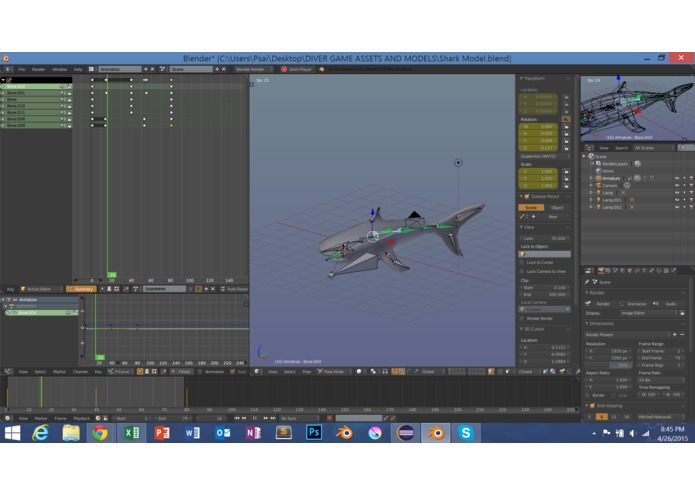The height and width of the screenshot is (494, 695).
Task: Toggle lock on Location X
Action: point(566,97)
